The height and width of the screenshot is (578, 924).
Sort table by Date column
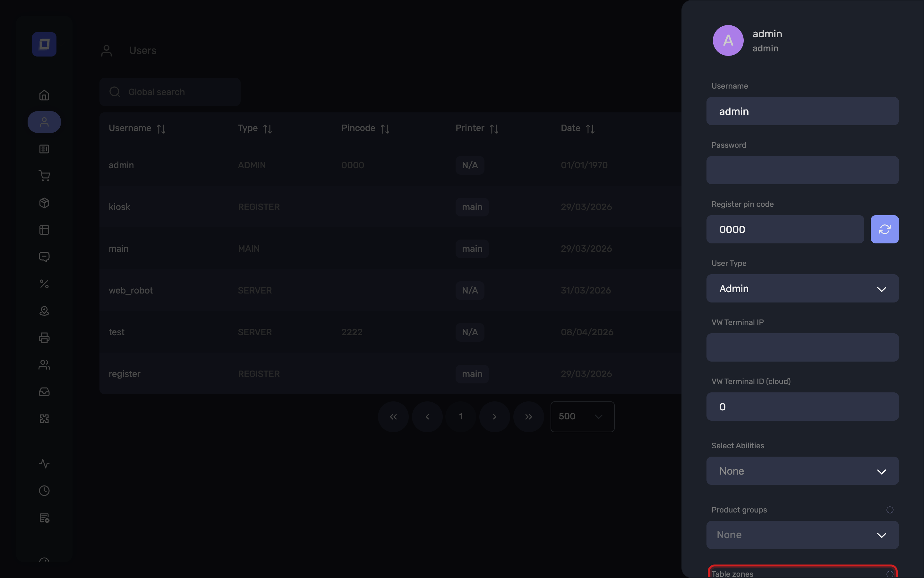[x=590, y=129]
